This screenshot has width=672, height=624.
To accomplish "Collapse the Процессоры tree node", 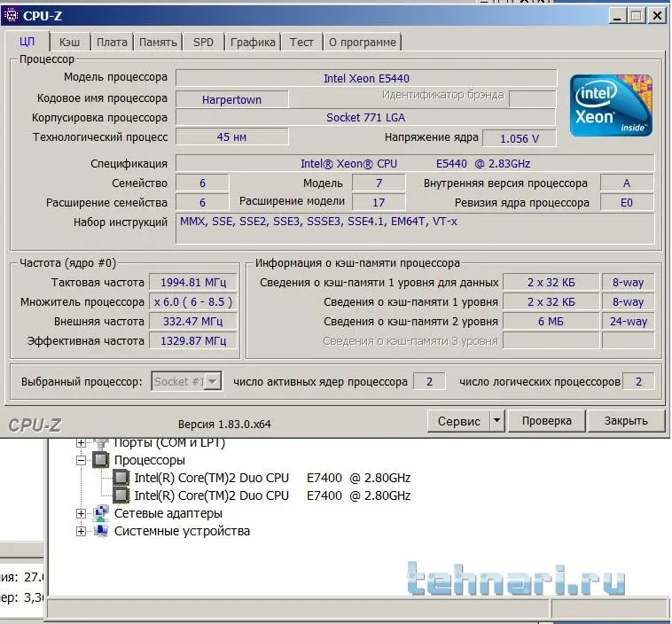I will [81, 460].
